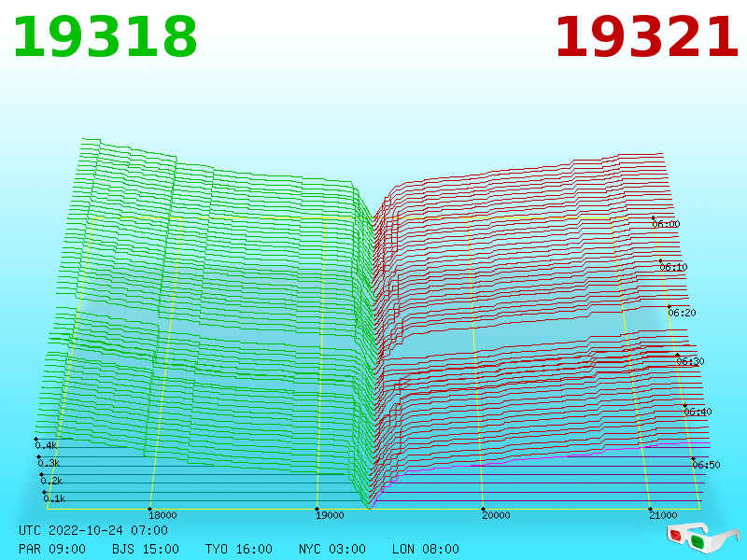747x560 pixels.
Task: Click the red ask price 19321
Action: 646,37
